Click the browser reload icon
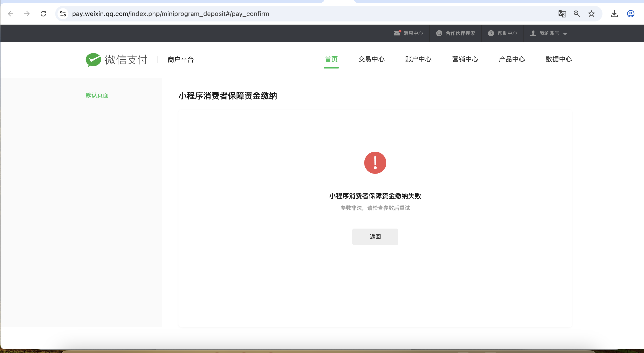Viewport: 644px width, 353px height. tap(43, 13)
